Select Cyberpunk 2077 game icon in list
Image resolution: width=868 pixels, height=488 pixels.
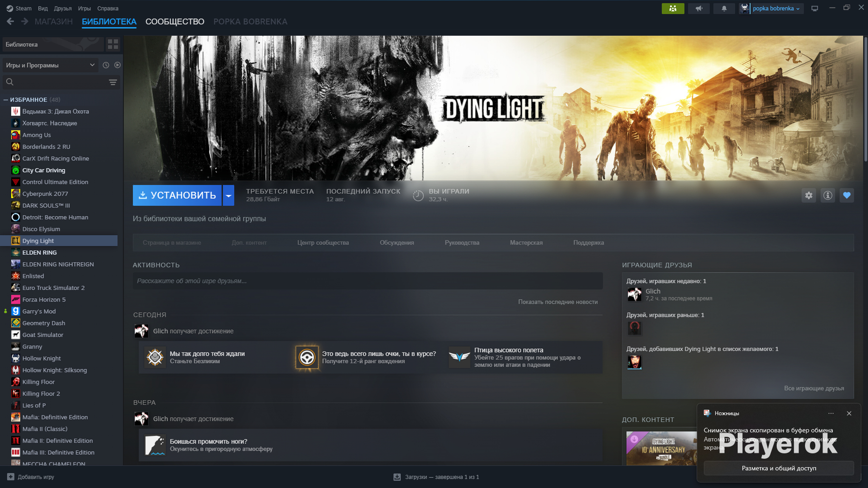[16, 194]
